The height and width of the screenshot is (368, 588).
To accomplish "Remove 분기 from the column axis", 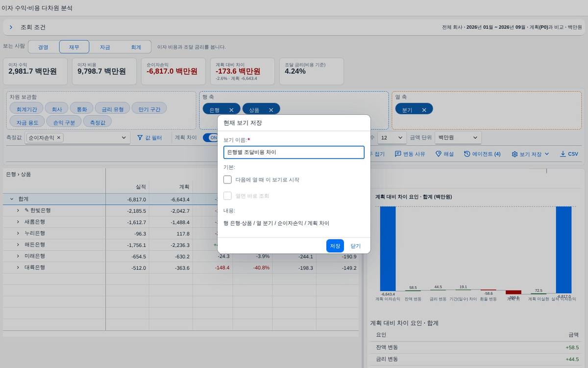I will coord(424,110).
